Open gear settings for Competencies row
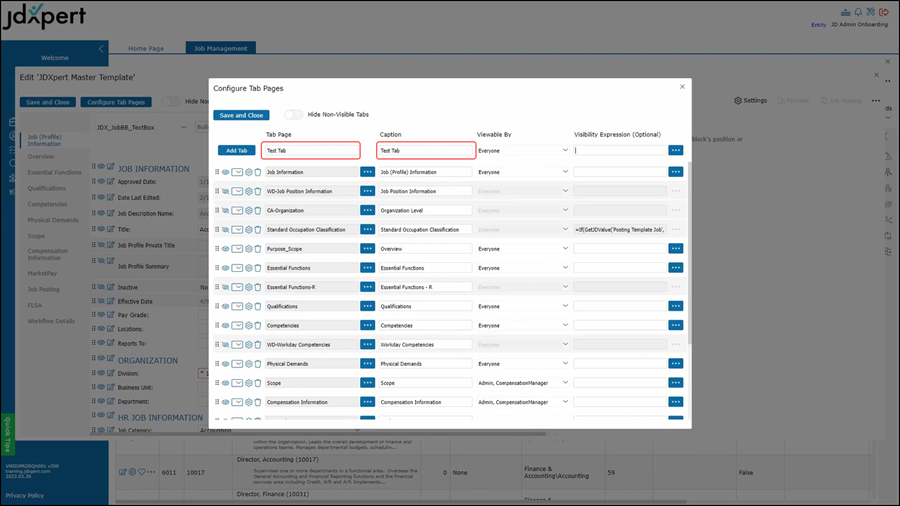Screen dimensions: 900x506 (x=248, y=326)
